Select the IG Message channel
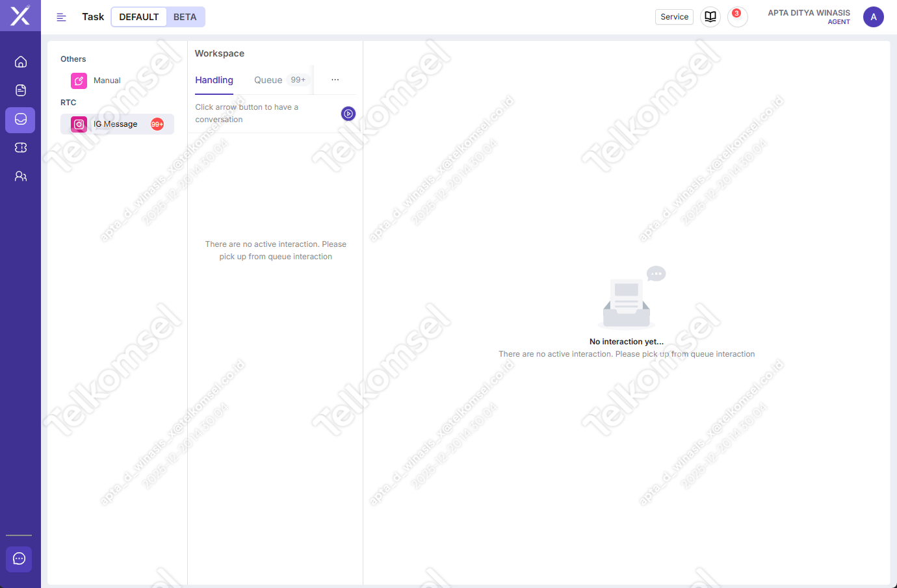This screenshot has height=588, width=897. click(117, 124)
